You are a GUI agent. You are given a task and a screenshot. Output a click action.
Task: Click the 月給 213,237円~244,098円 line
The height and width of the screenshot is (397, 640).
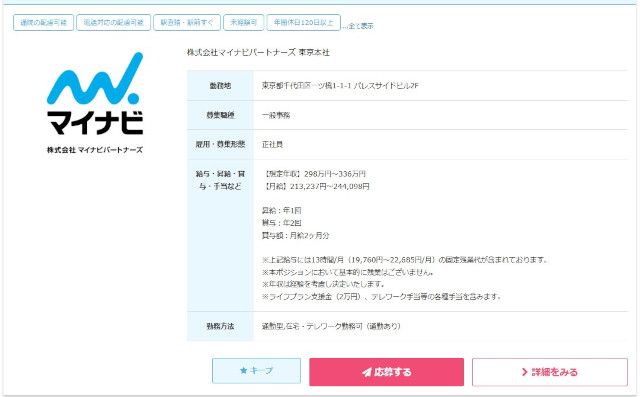point(316,186)
